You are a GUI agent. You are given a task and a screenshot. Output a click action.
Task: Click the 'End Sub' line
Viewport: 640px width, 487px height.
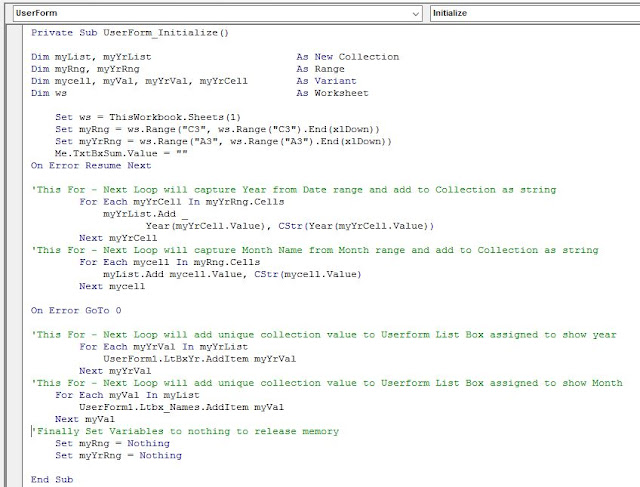(52, 480)
